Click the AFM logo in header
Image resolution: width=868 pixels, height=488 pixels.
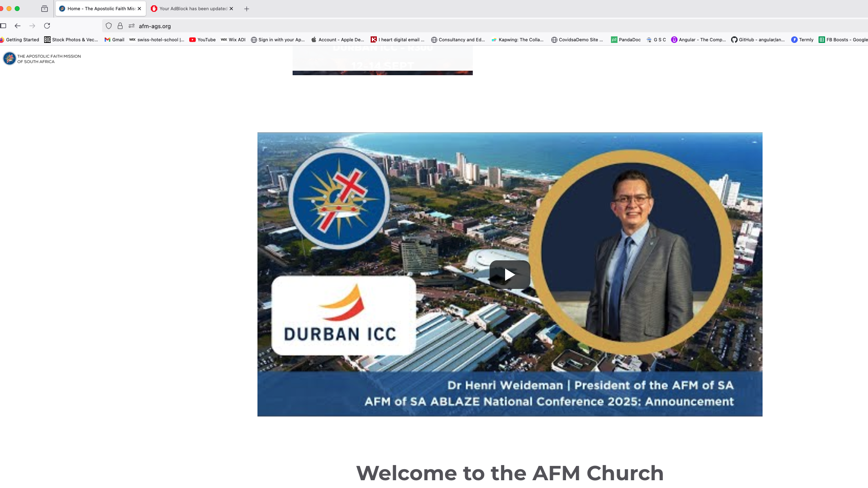[42, 58]
